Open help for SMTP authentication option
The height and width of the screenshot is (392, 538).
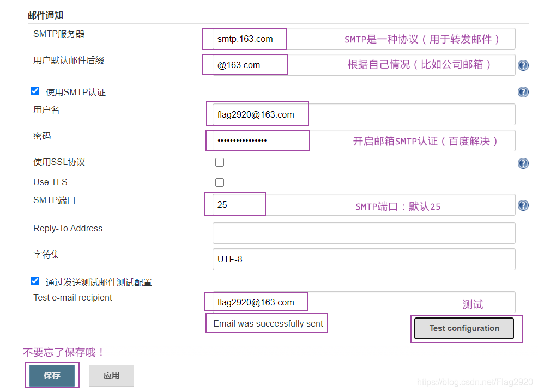tap(523, 92)
